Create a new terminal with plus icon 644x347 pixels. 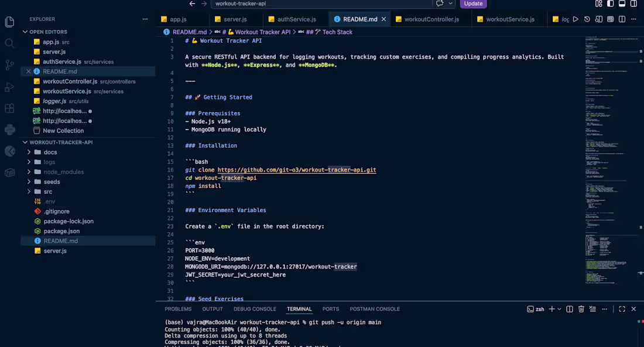pos(552,309)
